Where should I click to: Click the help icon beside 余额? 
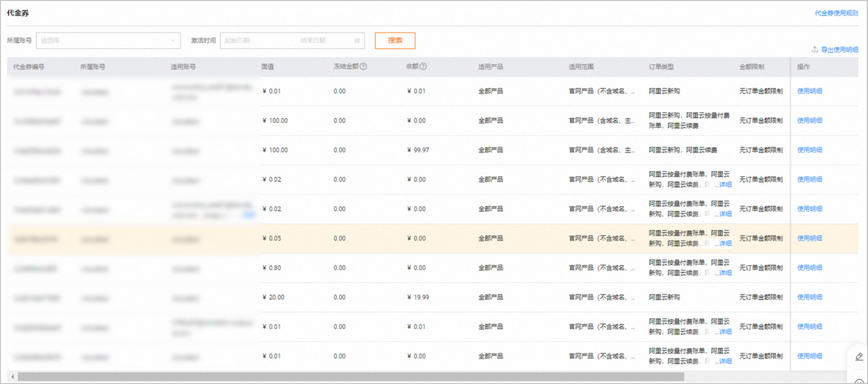pos(423,67)
